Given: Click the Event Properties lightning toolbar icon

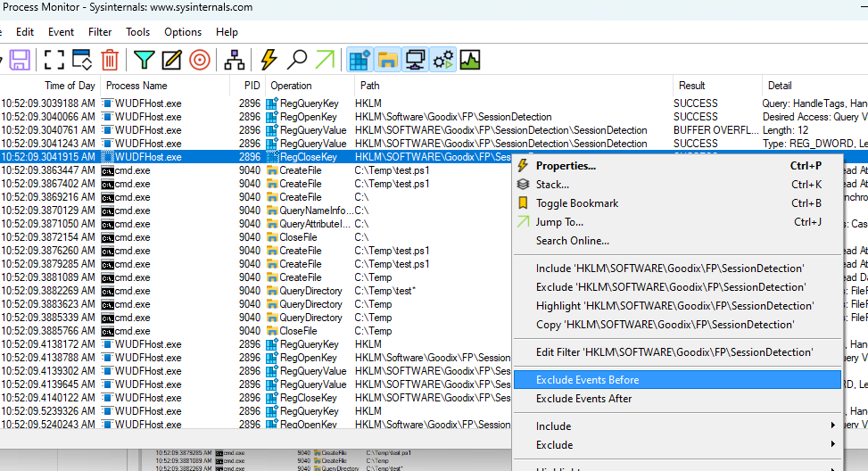Looking at the screenshot, I should (x=269, y=60).
